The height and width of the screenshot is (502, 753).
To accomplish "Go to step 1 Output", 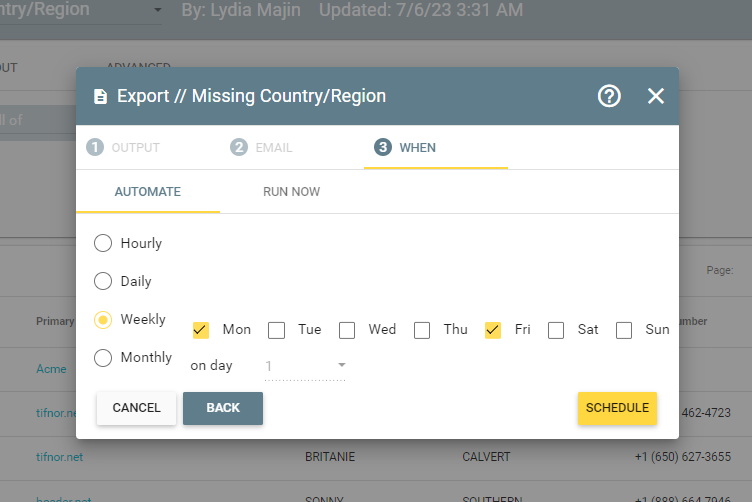I will click(124, 148).
